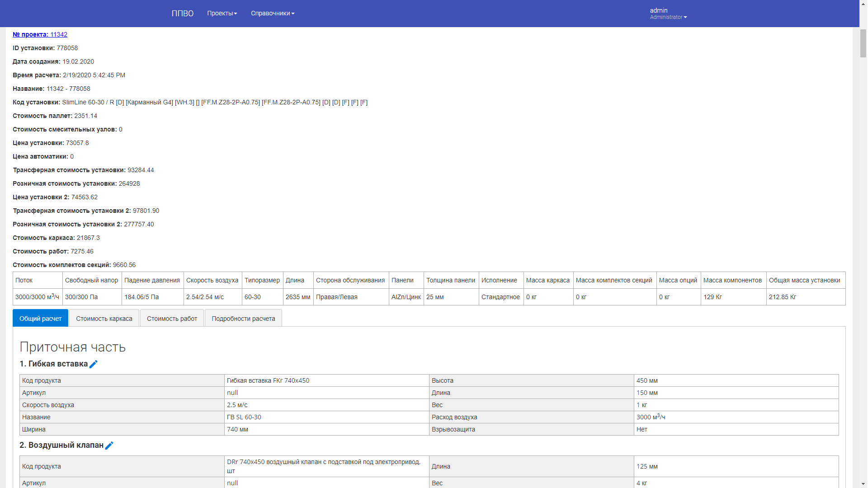The height and width of the screenshot is (488, 868).
Task: Select the Масса комплектов секций header
Action: coord(614,280)
